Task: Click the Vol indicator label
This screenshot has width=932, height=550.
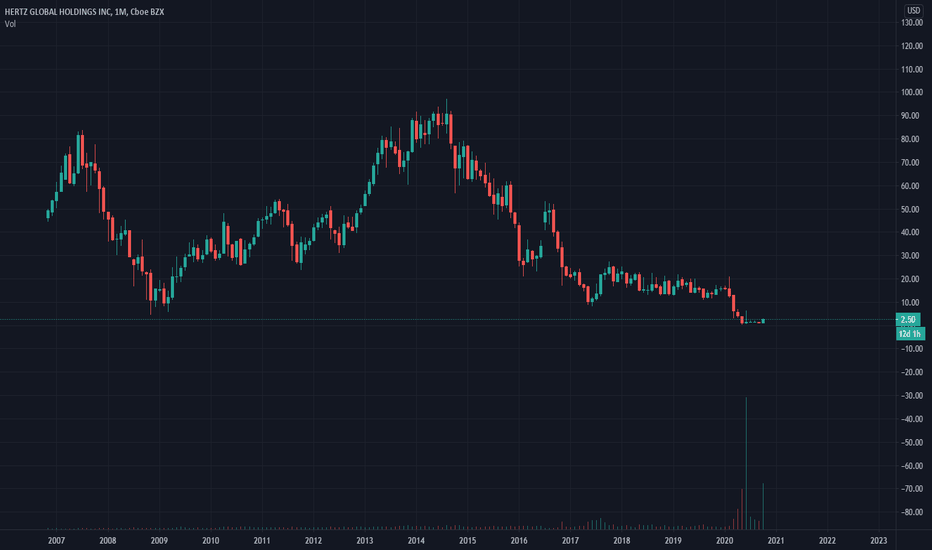Action: (10, 24)
